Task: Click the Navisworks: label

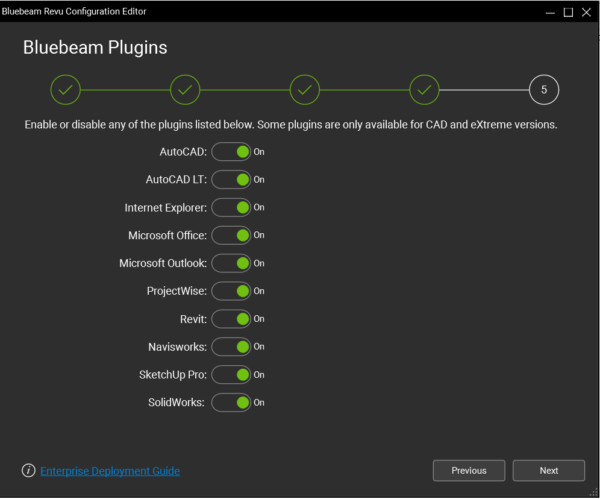Action: [178, 347]
